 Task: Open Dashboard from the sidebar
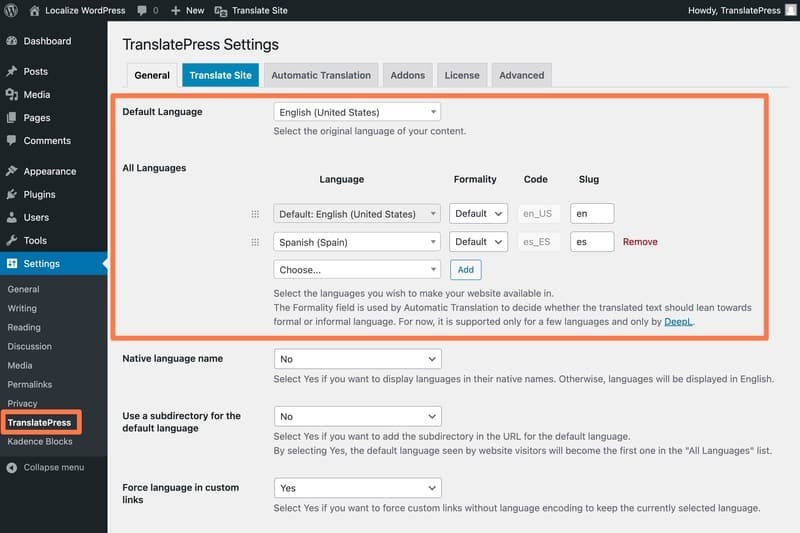[47, 41]
